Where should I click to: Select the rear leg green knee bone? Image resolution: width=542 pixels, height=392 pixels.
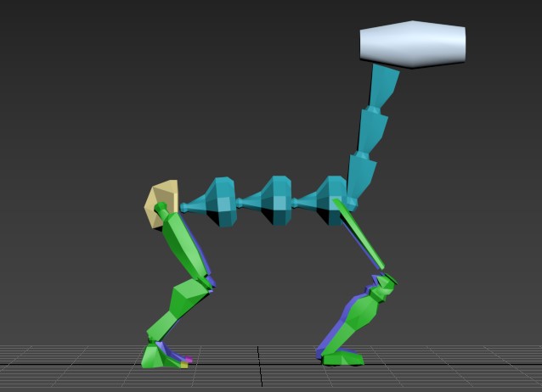(x=191, y=294)
